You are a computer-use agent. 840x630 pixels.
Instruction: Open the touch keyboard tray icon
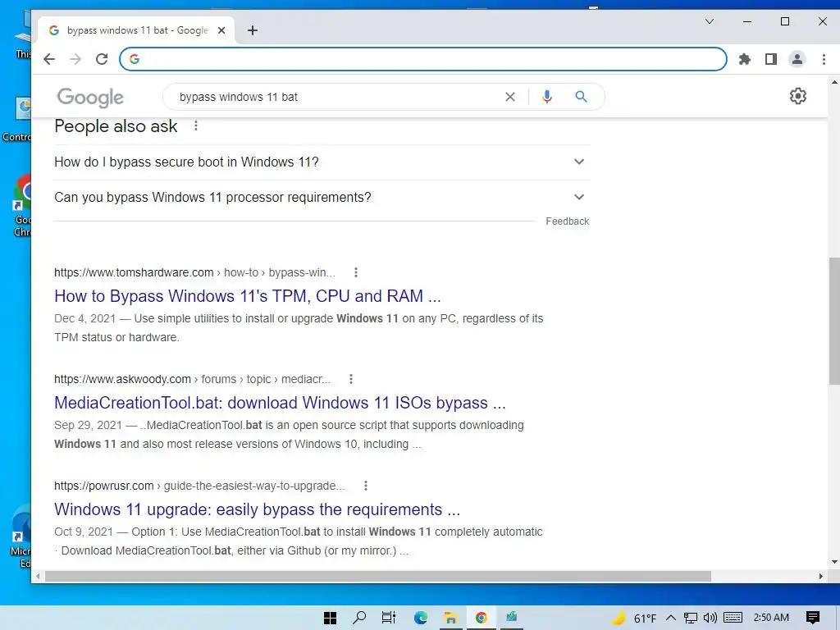733,618
